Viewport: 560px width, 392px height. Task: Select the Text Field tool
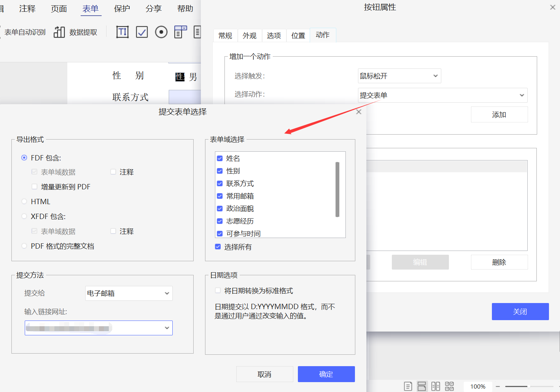pyautogui.click(x=122, y=32)
